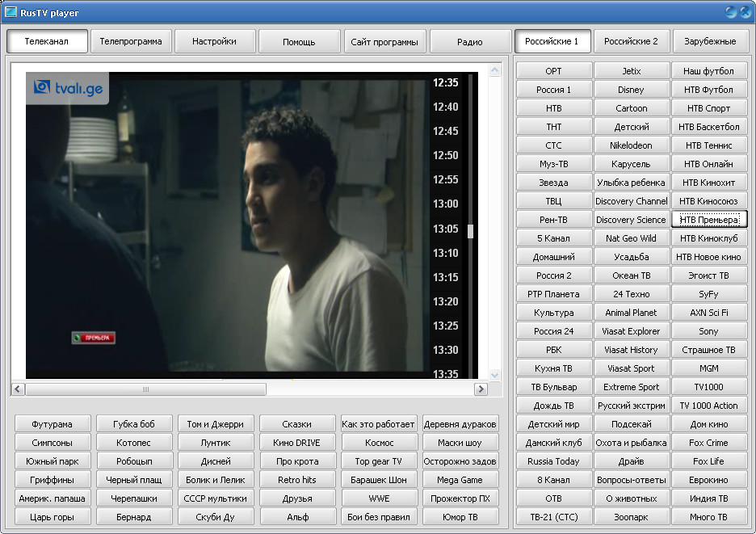Show the Российские 2 channel list
Viewport: 756px width, 534px height.
click(632, 41)
